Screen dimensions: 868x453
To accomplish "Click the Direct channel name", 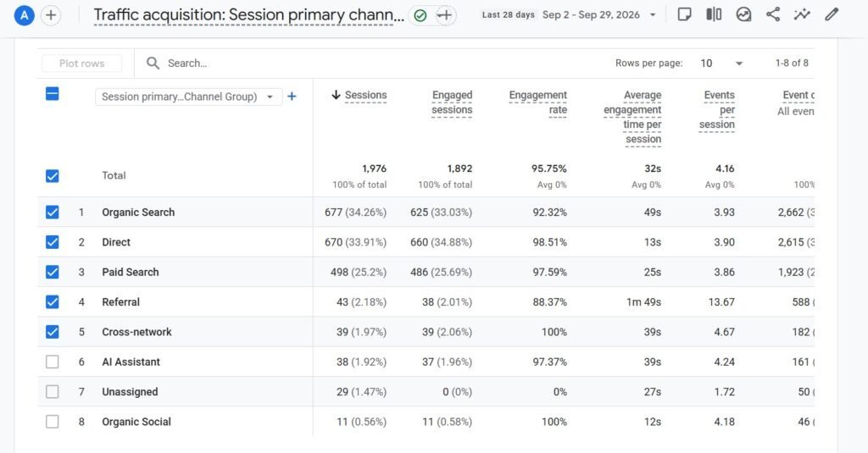I will (115, 242).
